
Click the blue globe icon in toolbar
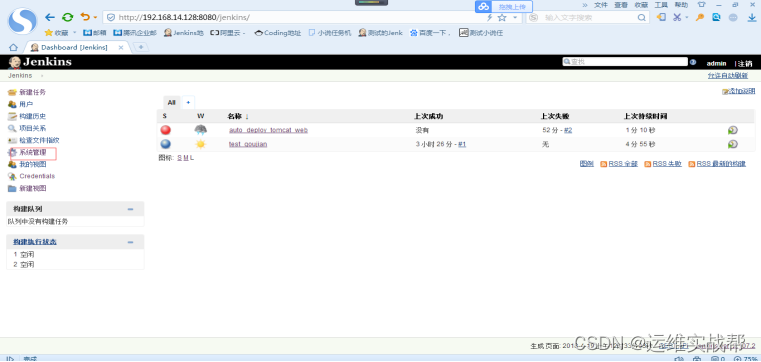click(716, 17)
